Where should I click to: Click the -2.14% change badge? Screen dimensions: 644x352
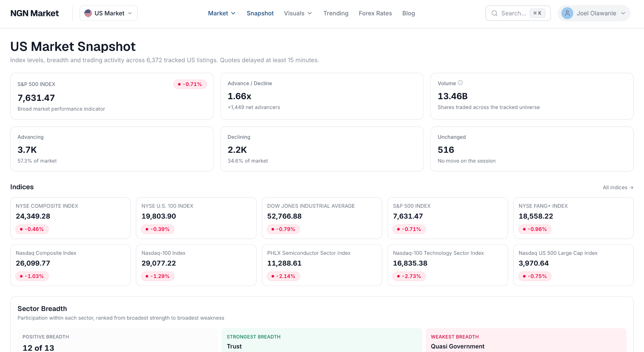pos(283,276)
